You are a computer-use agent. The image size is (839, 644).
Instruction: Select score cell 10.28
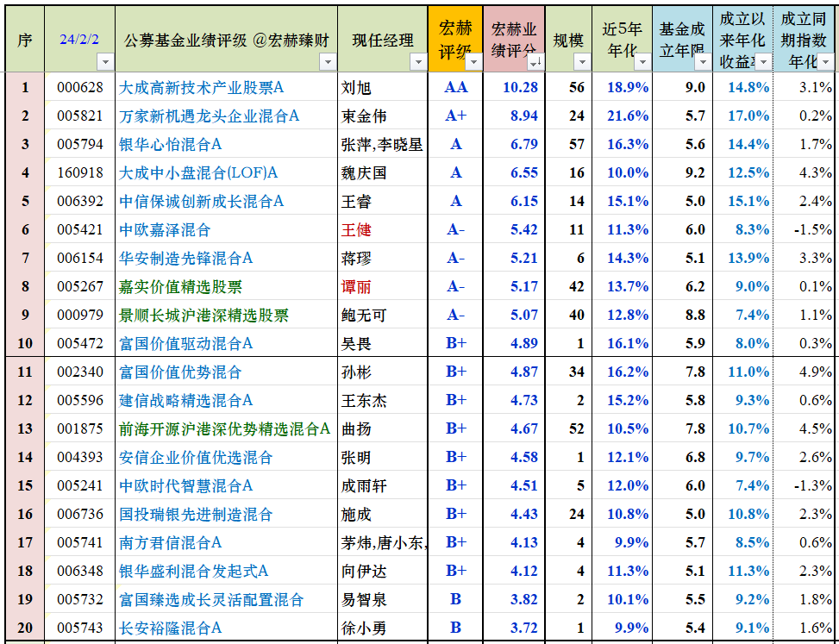pos(514,88)
